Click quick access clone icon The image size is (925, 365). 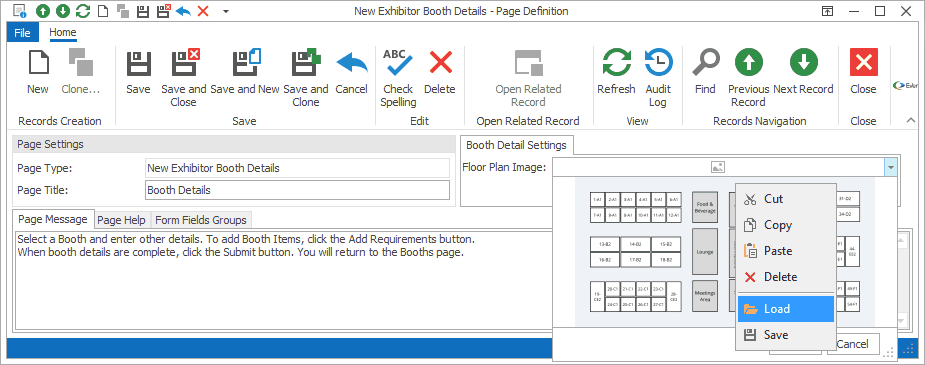(123, 11)
